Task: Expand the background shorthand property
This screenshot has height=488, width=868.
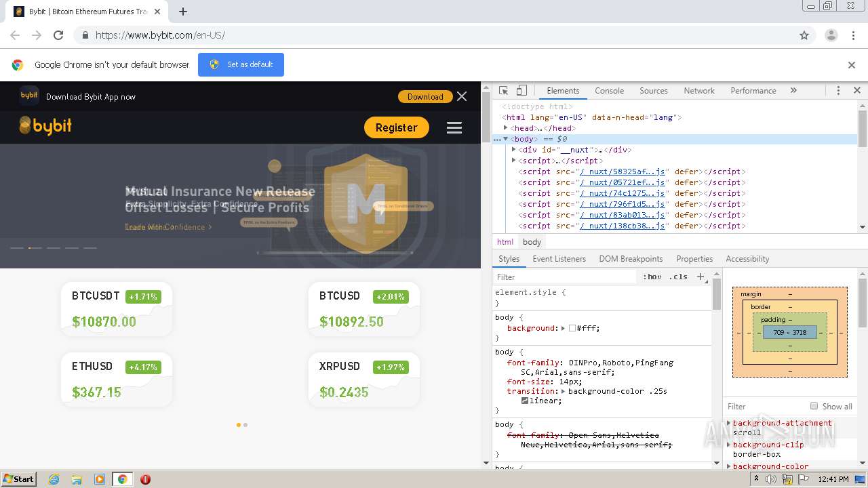Action: (563, 328)
